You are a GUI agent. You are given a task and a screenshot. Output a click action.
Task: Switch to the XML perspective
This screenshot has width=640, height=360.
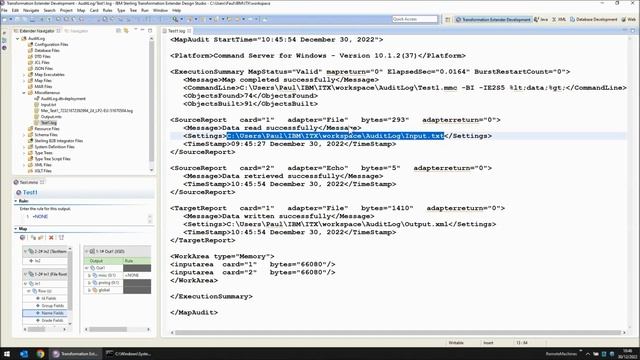(x=559, y=19)
